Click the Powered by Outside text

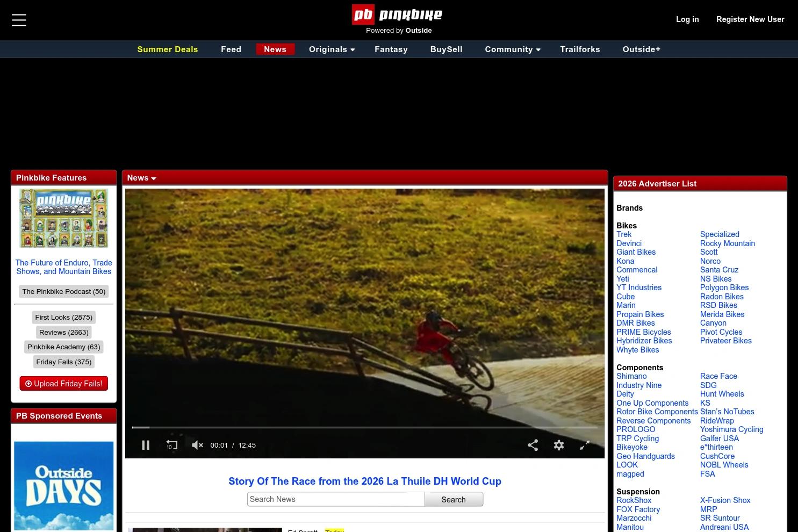(399, 31)
